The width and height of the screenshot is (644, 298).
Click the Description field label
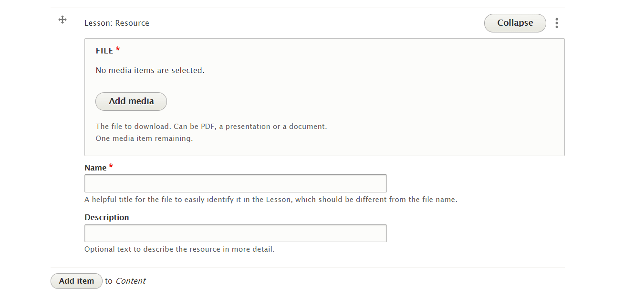pyautogui.click(x=106, y=217)
